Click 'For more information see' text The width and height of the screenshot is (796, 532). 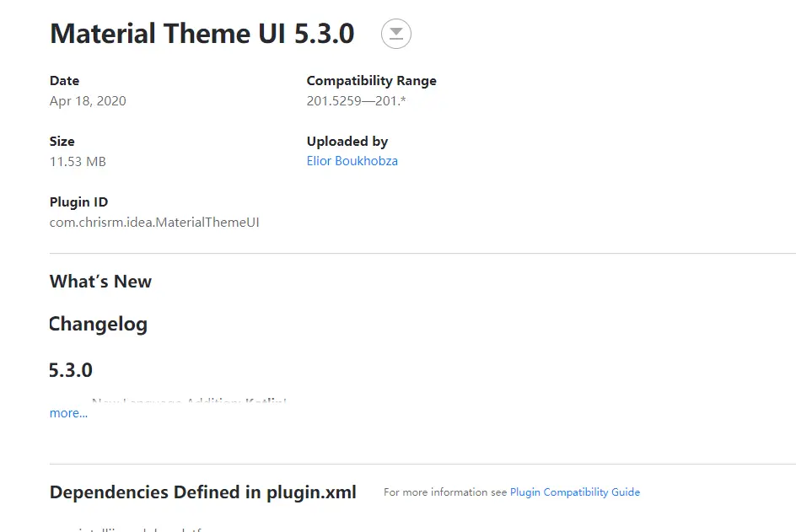445,492
